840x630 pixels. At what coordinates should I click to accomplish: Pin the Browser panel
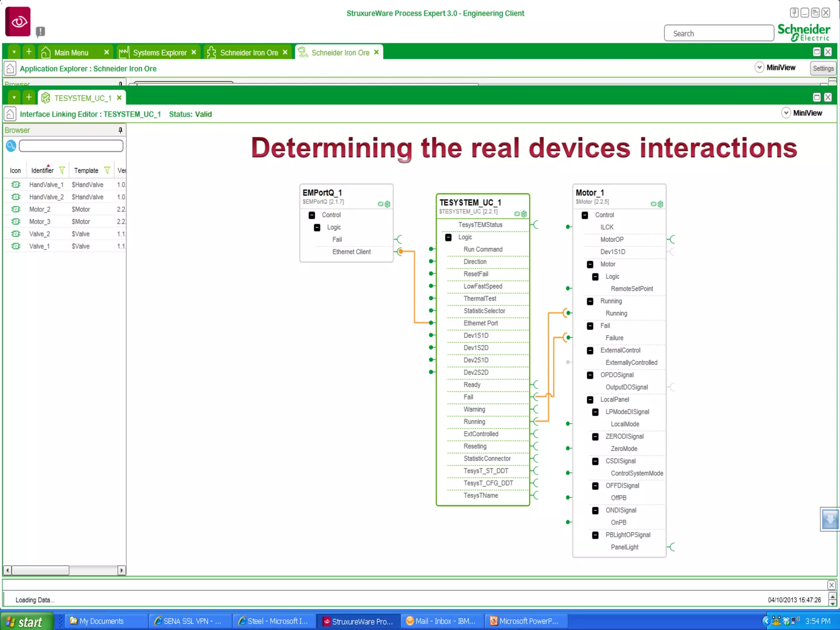120,130
